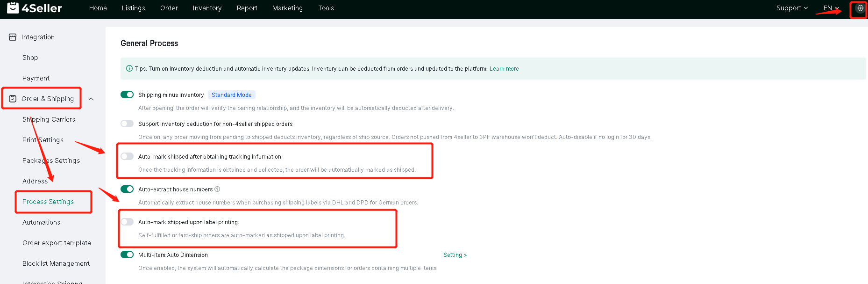This screenshot has height=284, width=868.
Task: Open Automations in sidebar
Action: tap(41, 222)
